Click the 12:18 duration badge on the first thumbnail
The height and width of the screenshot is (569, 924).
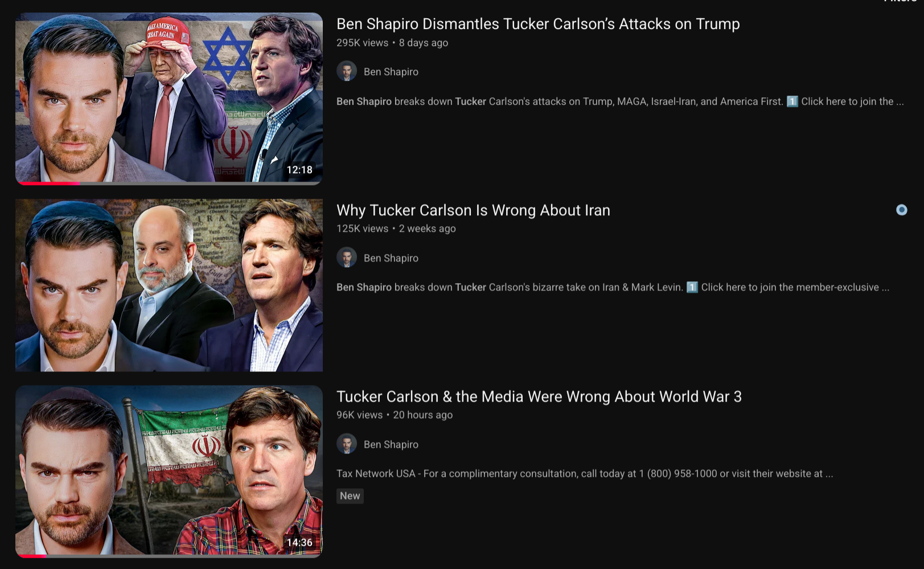click(299, 170)
